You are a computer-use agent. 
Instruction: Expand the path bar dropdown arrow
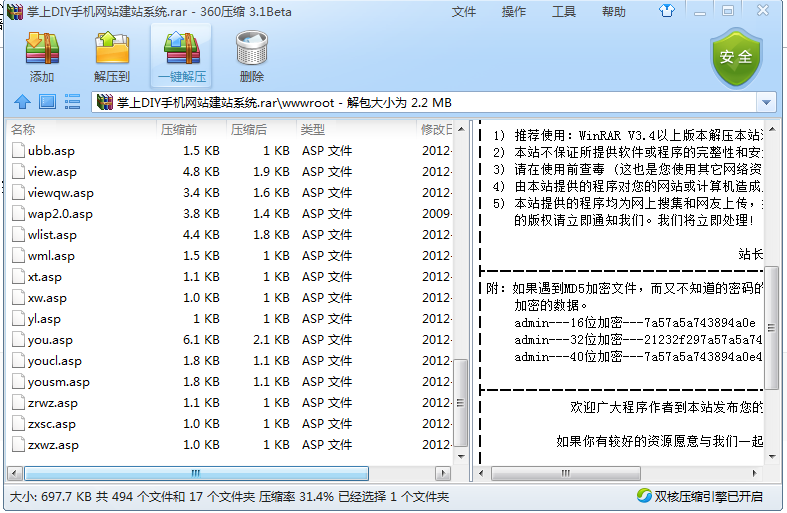point(766,102)
